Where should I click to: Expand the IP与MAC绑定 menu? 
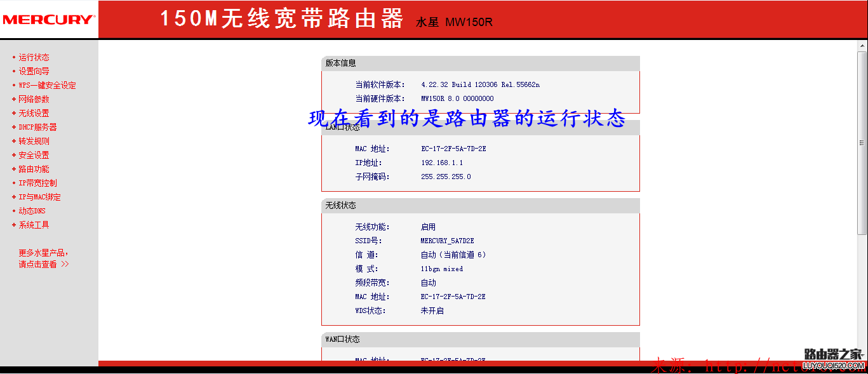point(39,197)
